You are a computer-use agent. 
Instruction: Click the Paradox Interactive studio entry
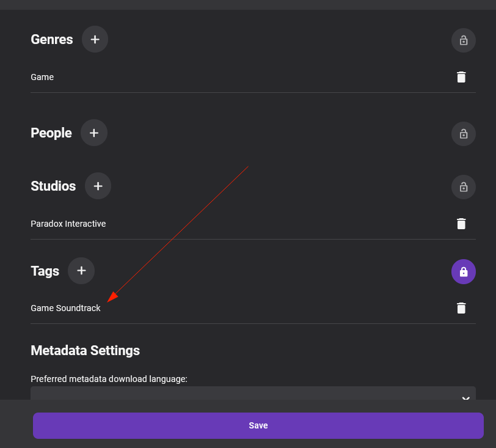(x=68, y=224)
